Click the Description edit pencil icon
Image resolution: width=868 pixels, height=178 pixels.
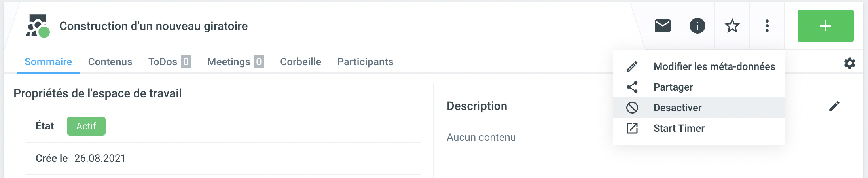click(834, 106)
